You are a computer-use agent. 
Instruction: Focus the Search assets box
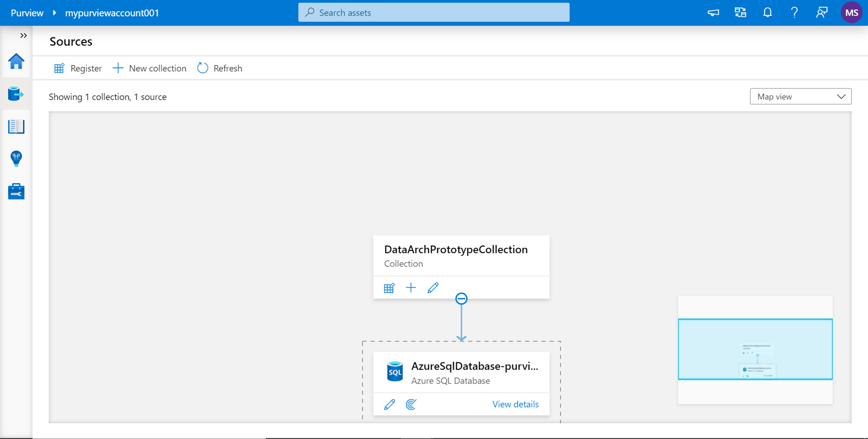click(x=434, y=13)
